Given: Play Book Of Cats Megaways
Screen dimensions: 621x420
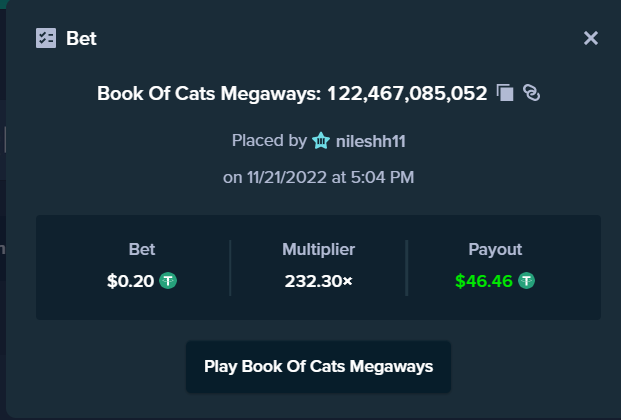Looking at the screenshot, I should 318,367.
